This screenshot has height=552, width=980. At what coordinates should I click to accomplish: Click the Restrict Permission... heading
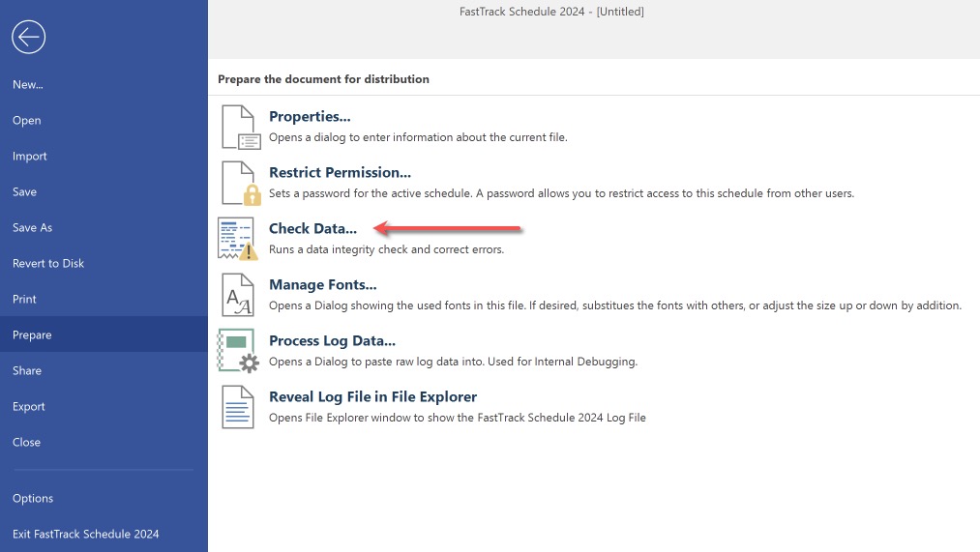(340, 172)
